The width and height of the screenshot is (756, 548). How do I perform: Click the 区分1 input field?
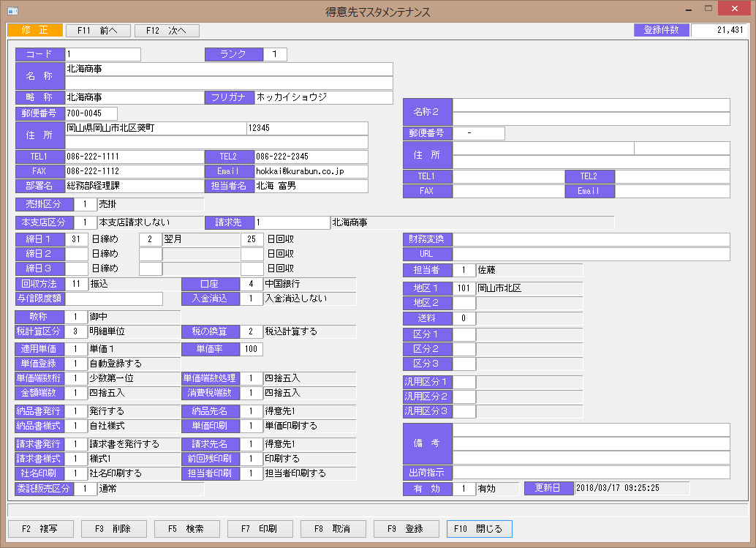click(x=464, y=334)
